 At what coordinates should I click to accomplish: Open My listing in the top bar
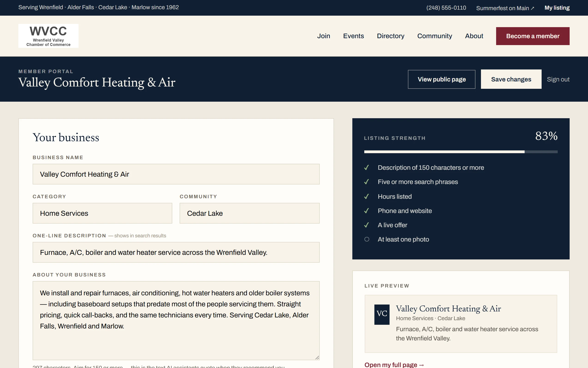(x=557, y=8)
